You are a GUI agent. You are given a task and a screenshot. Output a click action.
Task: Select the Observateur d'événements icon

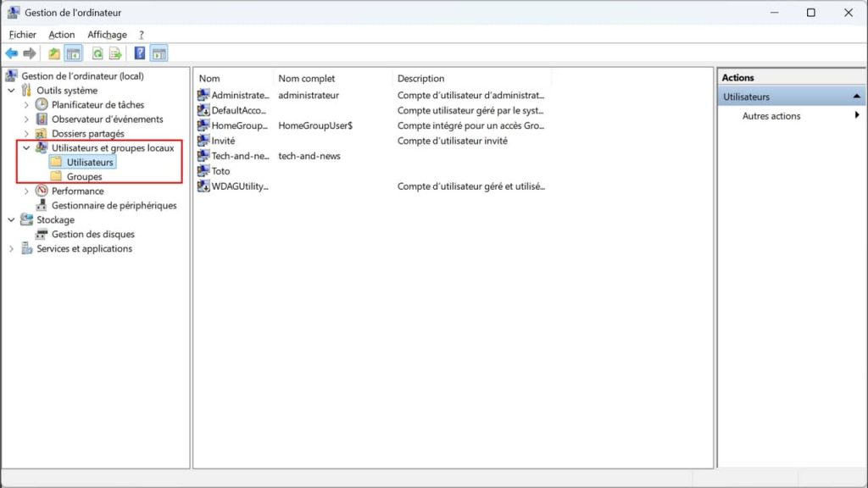[x=42, y=119]
